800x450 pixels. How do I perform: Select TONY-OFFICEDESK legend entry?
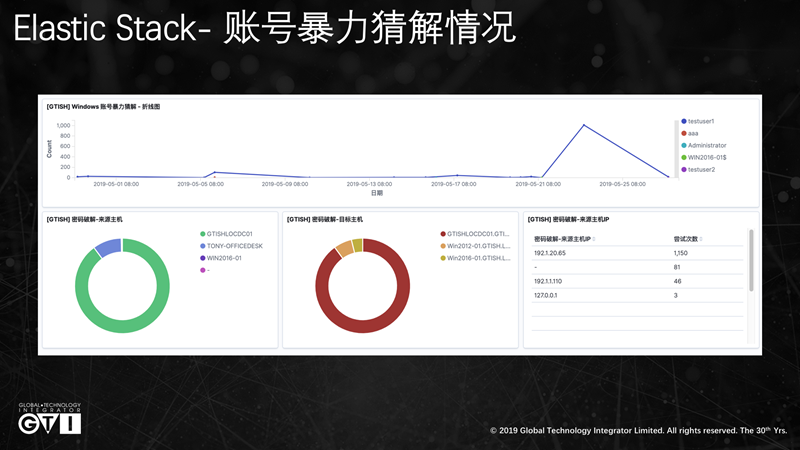coord(231,246)
